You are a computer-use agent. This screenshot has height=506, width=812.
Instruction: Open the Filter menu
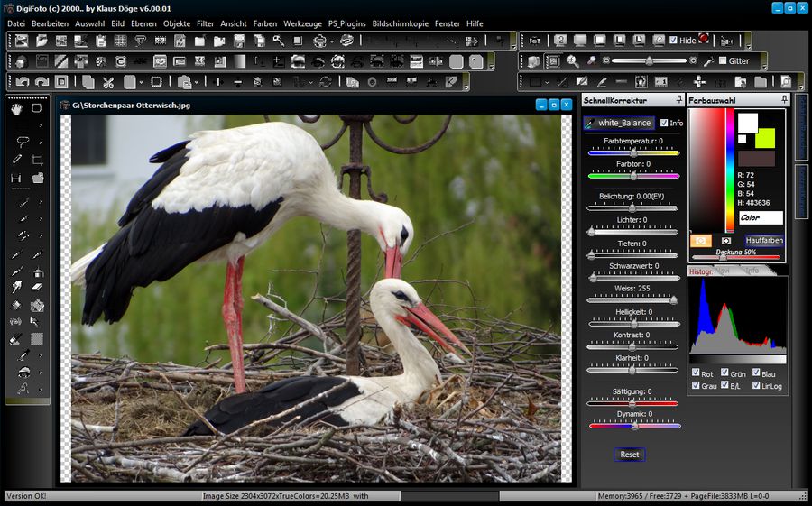coord(206,23)
